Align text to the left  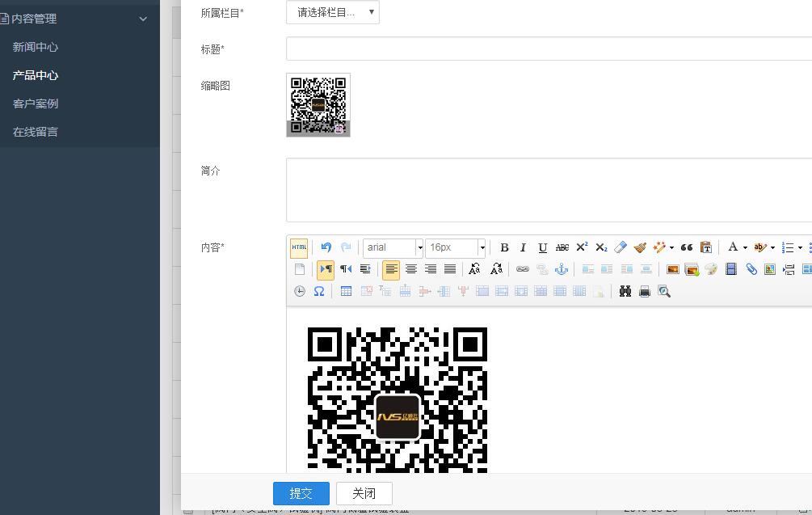click(391, 269)
